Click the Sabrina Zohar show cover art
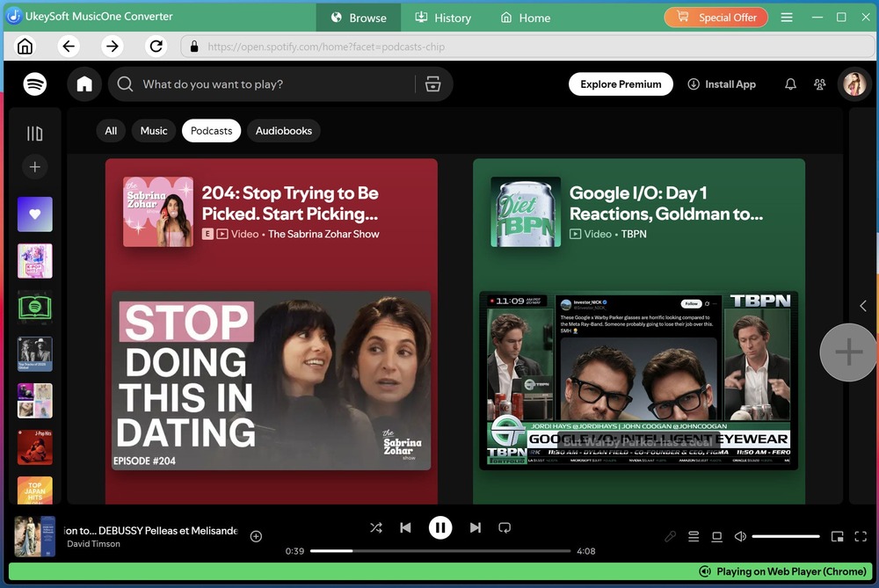The image size is (879, 588). (x=158, y=212)
